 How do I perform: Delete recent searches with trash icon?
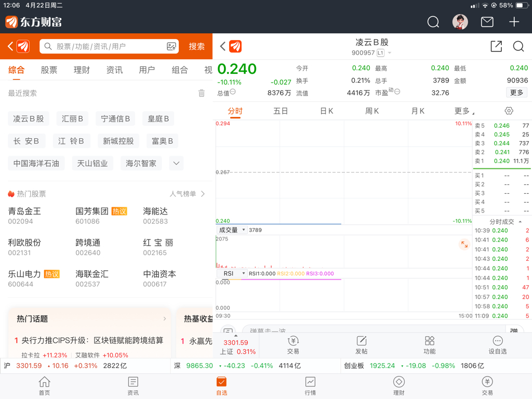tap(202, 93)
